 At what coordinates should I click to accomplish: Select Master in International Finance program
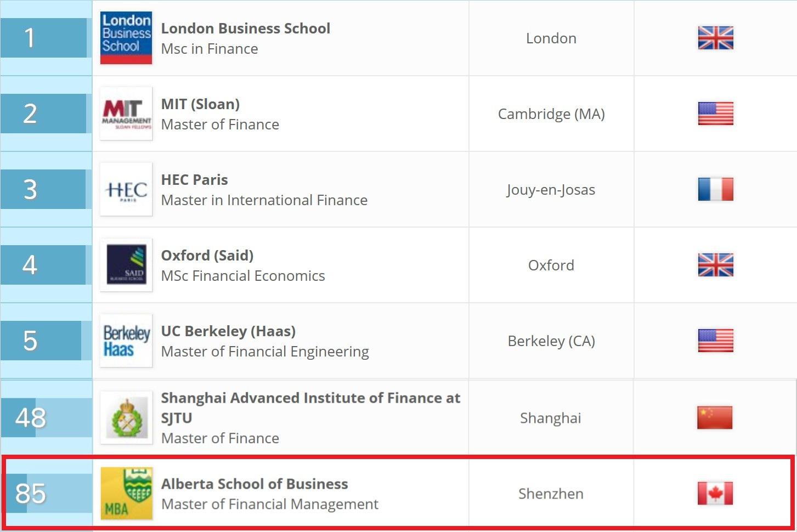click(x=264, y=200)
